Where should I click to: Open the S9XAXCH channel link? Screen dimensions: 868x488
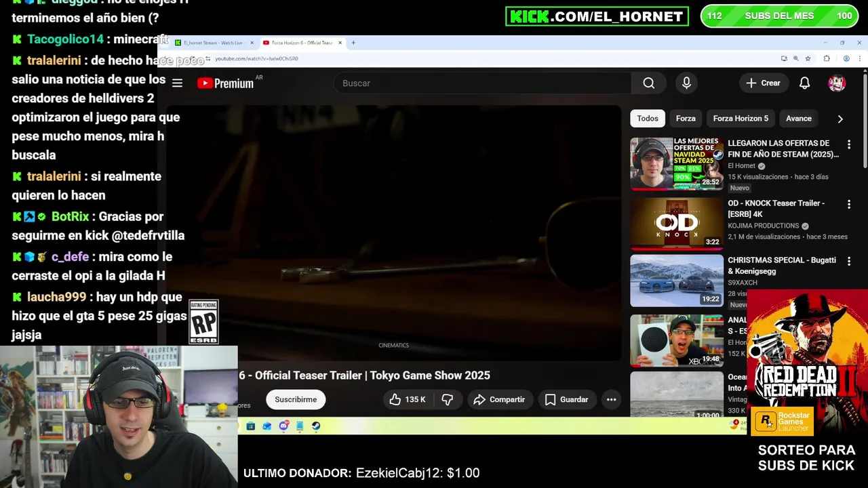coord(744,282)
